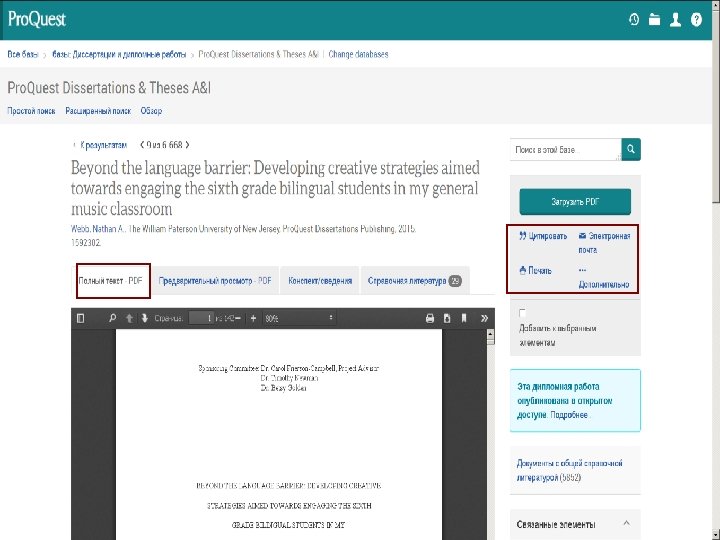This screenshot has height=540, width=720.
Task: Click 'Change databases' link
Action: 358,54
